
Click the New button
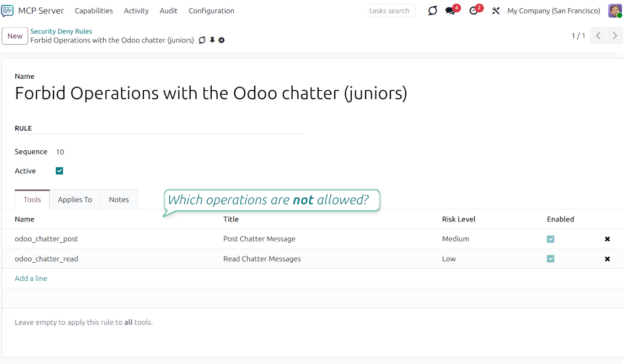pos(14,35)
